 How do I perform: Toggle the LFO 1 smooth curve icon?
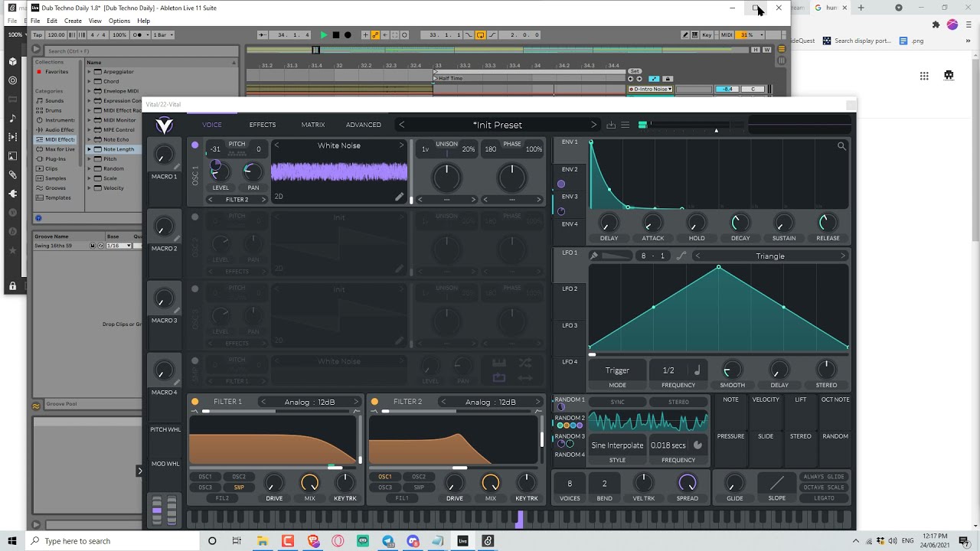tap(681, 256)
